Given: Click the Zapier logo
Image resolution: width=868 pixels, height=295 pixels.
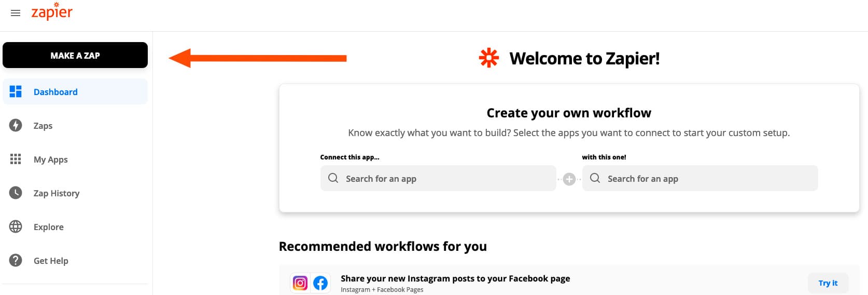Looking at the screenshot, I should point(52,11).
